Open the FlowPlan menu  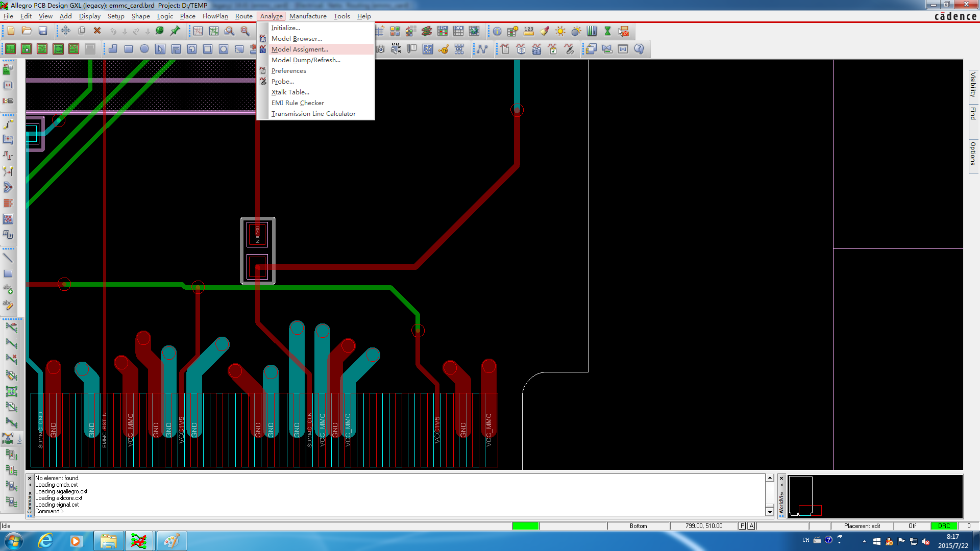pos(215,16)
